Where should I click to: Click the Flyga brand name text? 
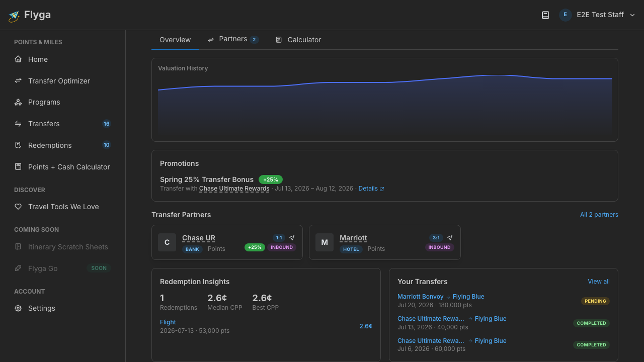click(37, 15)
